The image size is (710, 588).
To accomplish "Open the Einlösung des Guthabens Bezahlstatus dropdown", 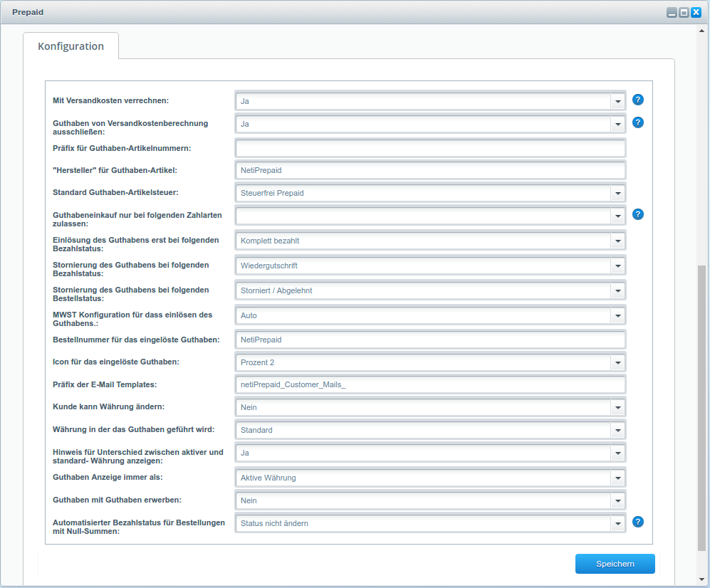I will (x=617, y=241).
